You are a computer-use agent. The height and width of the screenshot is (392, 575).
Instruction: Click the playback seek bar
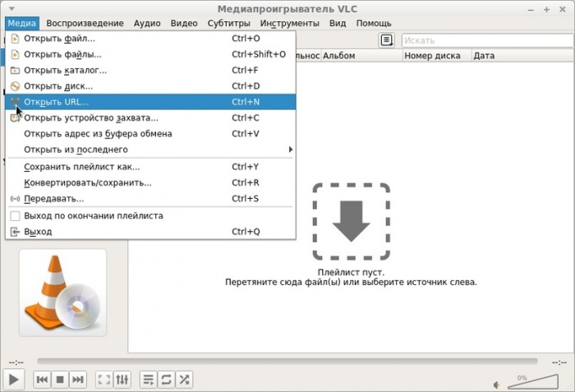tap(287, 362)
